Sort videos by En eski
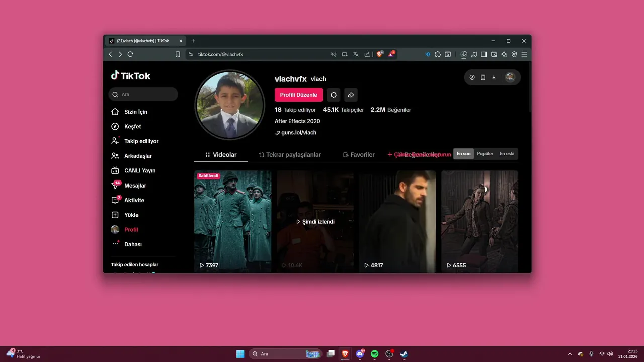Screen dimensions: 644x362 (x=507, y=154)
